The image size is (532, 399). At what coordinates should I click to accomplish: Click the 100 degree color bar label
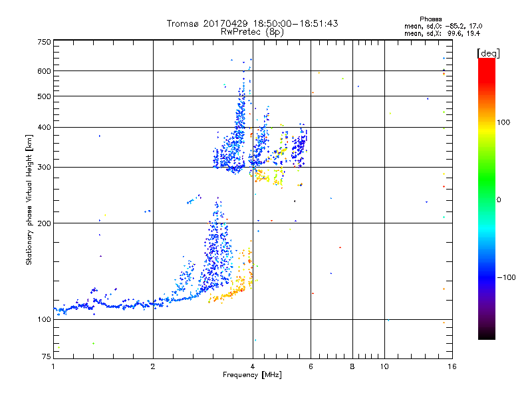click(x=503, y=122)
